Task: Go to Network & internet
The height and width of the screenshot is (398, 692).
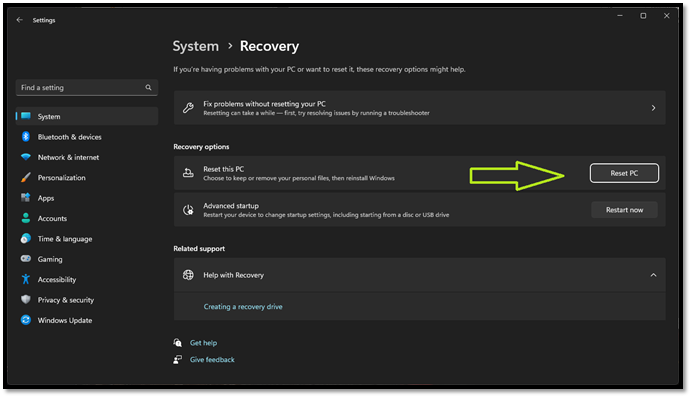Action: click(x=87, y=157)
